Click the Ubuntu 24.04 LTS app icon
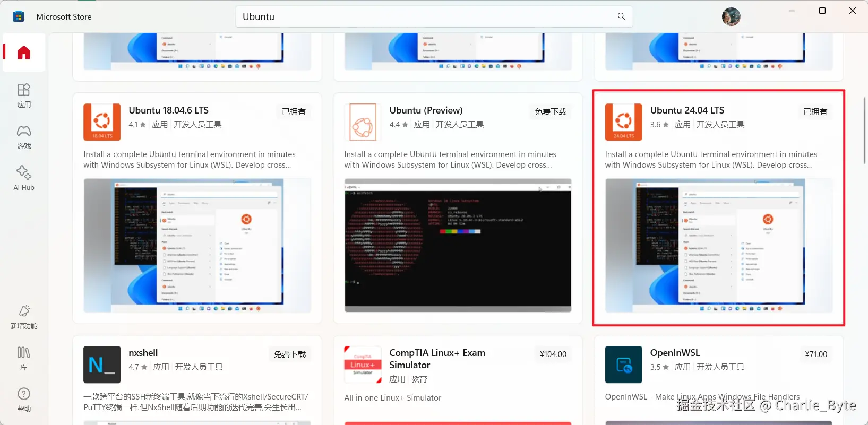Screen dimensions: 868x425 (x=623, y=122)
